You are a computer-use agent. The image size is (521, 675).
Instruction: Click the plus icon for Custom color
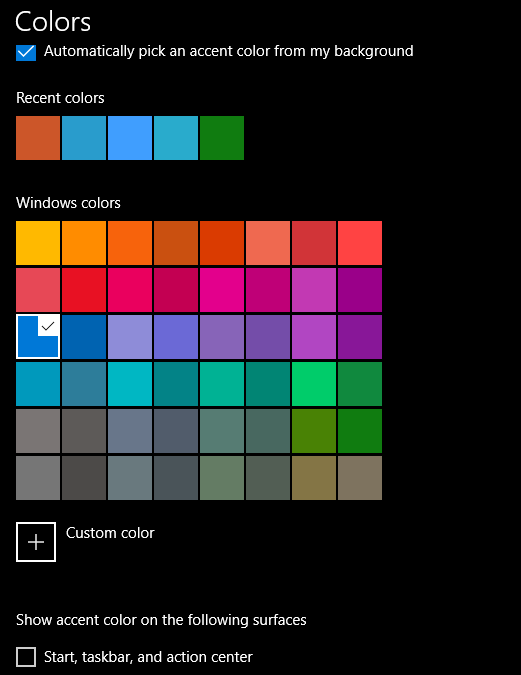point(36,542)
